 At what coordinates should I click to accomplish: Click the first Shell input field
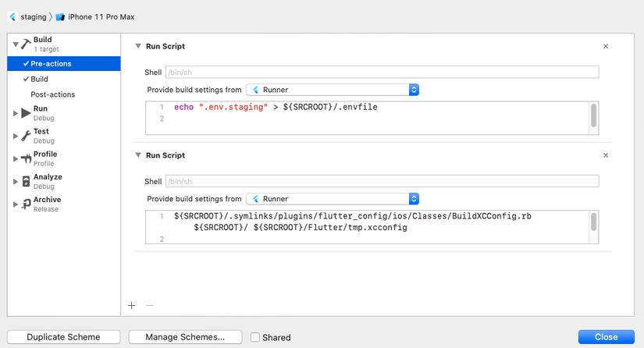(x=382, y=73)
